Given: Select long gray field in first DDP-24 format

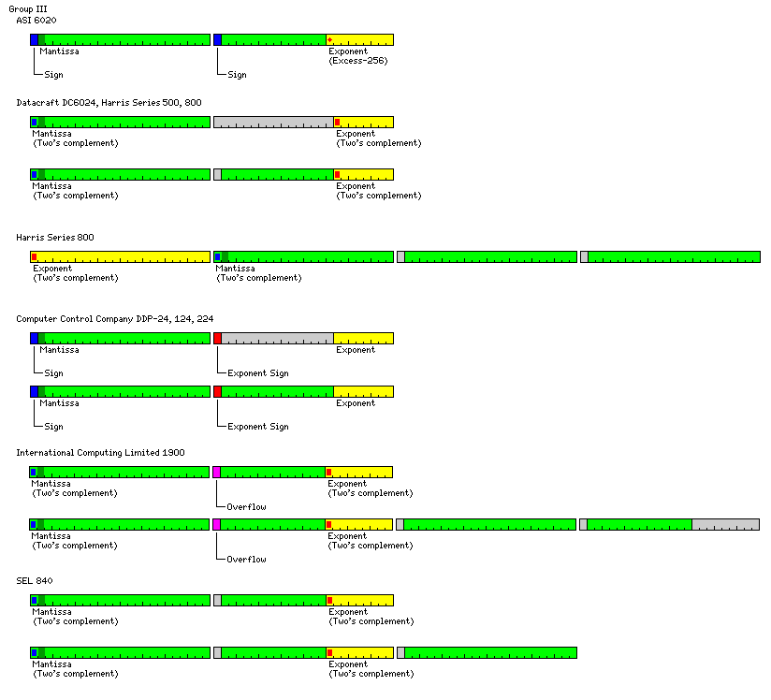Looking at the screenshot, I should [277, 339].
